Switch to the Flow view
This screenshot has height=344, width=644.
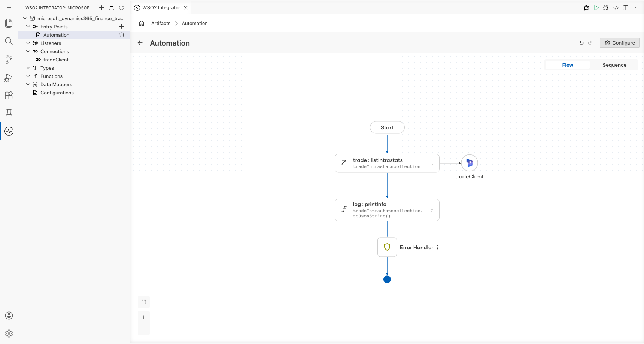click(x=568, y=65)
